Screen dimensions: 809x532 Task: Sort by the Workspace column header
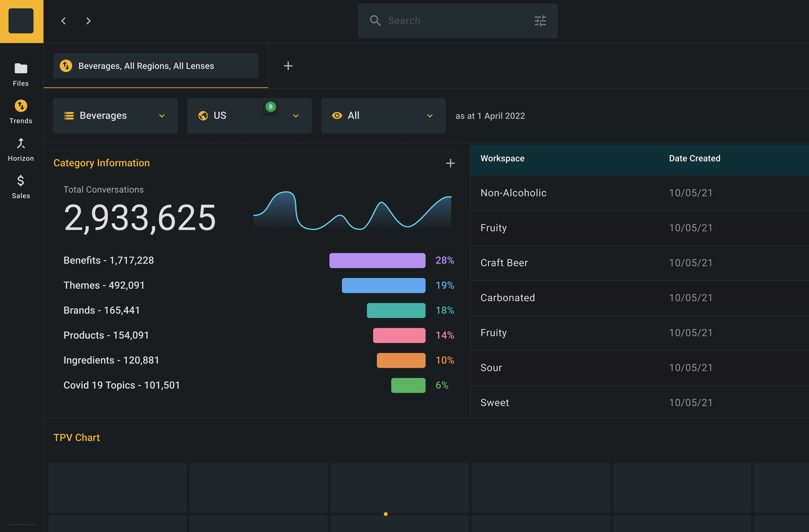click(503, 159)
